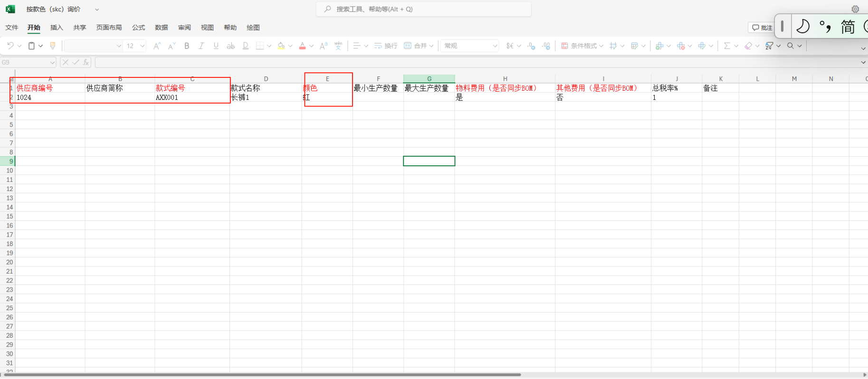The image size is (868, 379).
Task: Click the yellow fill color bucket
Action: 281,46
